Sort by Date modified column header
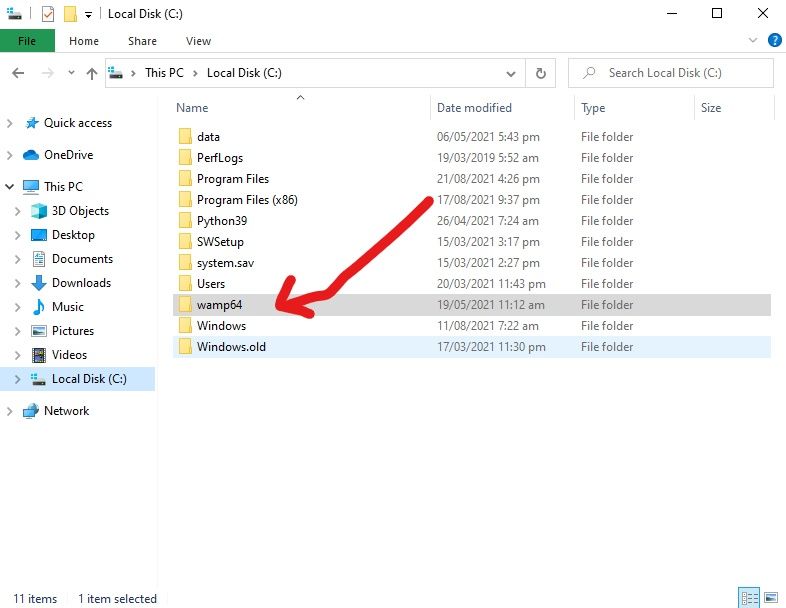Screen dimensions: 786x608 [474, 108]
